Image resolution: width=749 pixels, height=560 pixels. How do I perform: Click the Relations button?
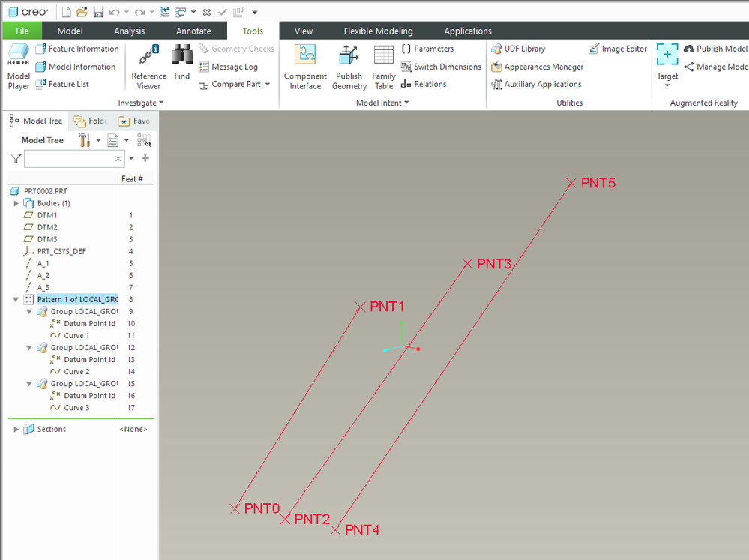424,84
